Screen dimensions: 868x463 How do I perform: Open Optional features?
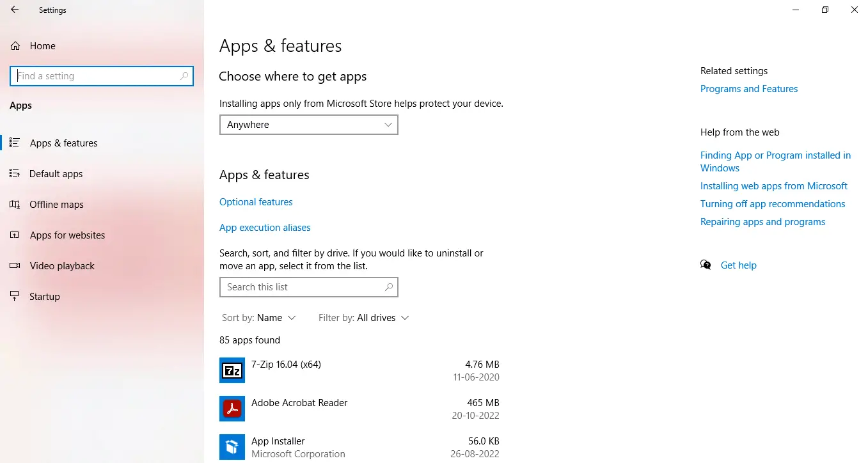click(x=256, y=201)
